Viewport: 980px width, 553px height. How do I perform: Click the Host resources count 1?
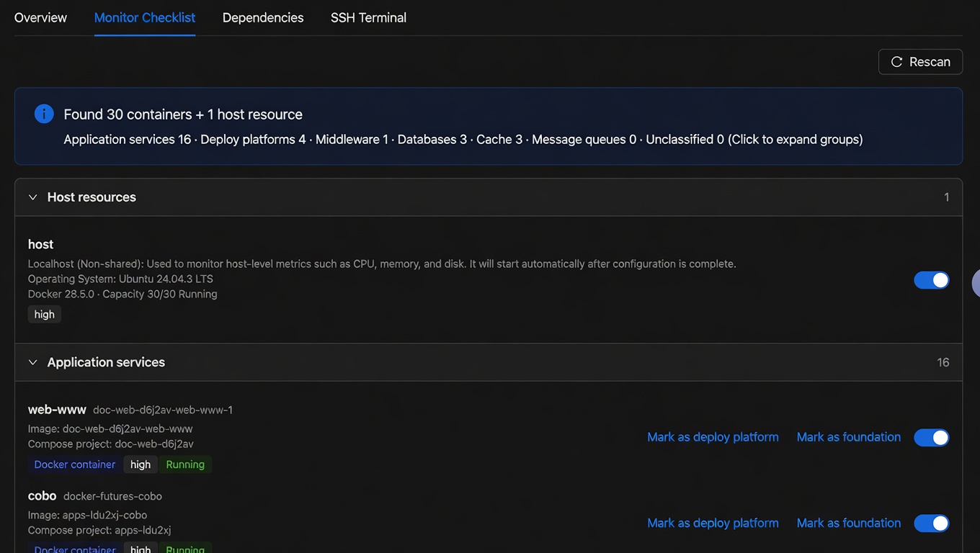pyautogui.click(x=947, y=197)
